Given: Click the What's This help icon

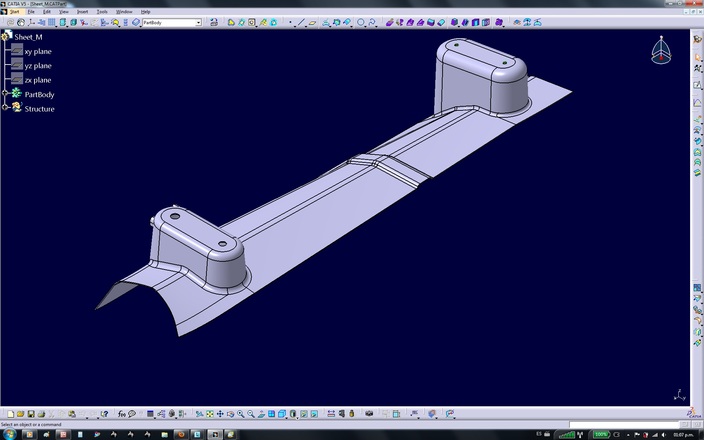Looking at the screenshot, I should coord(105,414).
